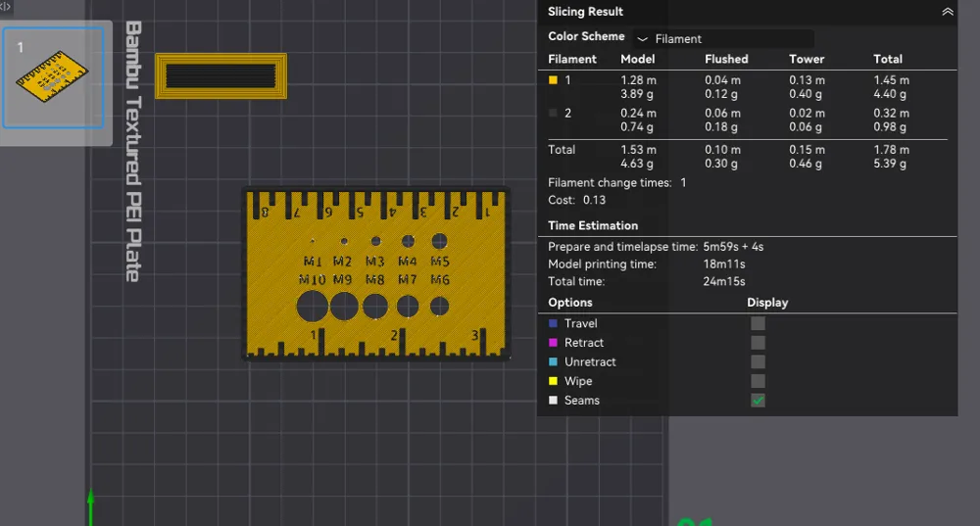980x526 pixels.
Task: Click the cyan Unretract color swatch
Action: coord(553,361)
